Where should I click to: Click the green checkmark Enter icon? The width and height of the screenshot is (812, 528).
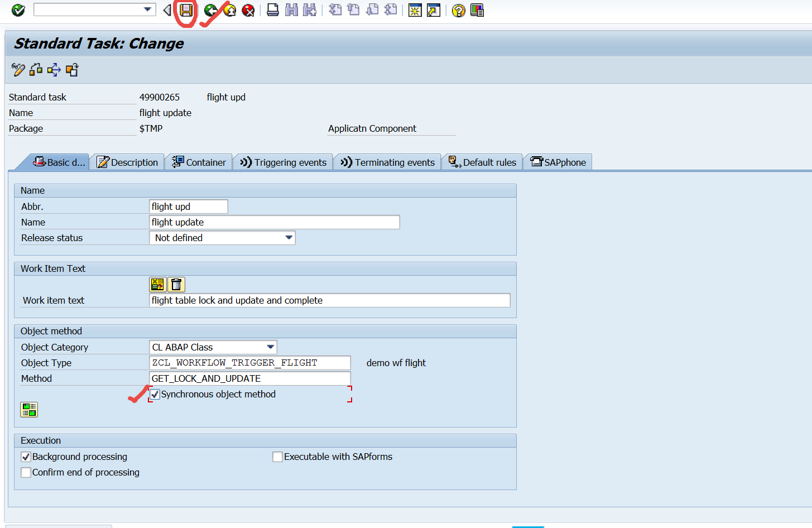[x=17, y=10]
